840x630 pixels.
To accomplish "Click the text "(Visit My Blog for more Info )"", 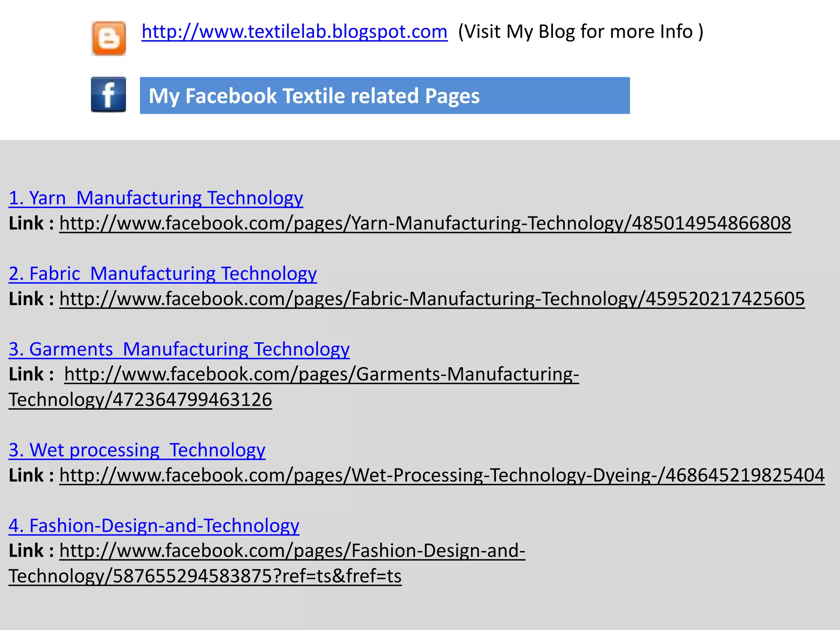I will 581,32.
